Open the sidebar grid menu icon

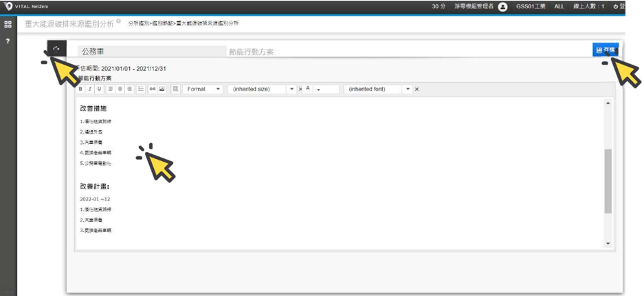pos(8,24)
